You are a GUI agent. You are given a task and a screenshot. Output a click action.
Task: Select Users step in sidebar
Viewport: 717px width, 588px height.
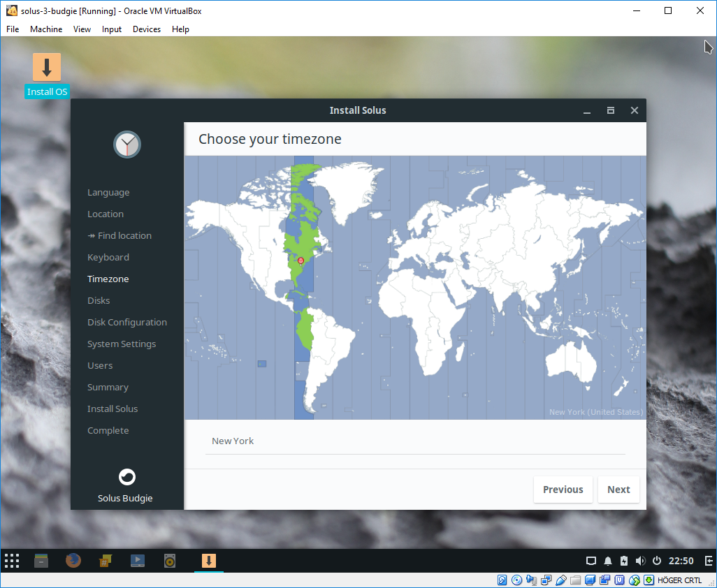tap(100, 365)
